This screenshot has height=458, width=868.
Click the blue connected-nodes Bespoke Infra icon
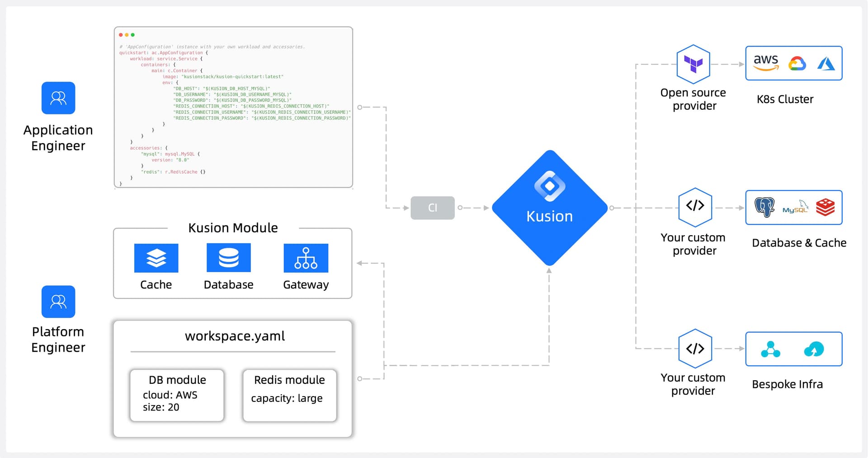[770, 349]
